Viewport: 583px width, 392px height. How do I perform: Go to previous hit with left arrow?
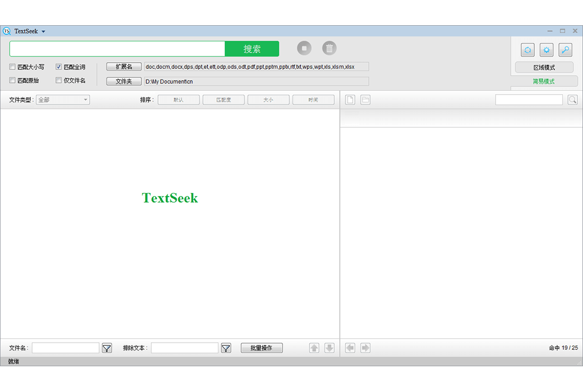[x=350, y=348]
